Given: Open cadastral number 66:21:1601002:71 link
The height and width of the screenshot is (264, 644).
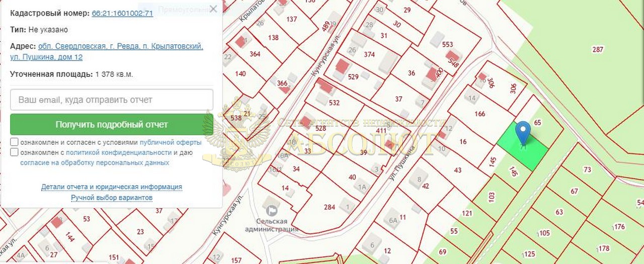Looking at the screenshot, I should (x=122, y=14).
